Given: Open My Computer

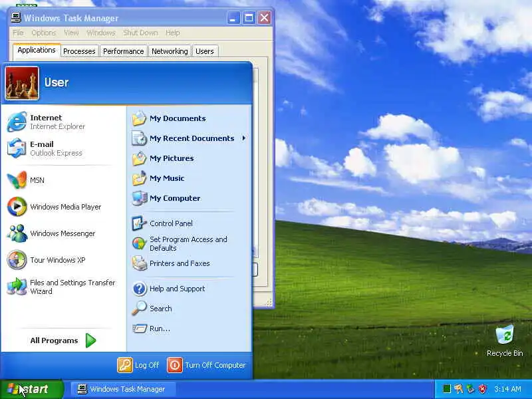Looking at the screenshot, I should click(189, 198).
